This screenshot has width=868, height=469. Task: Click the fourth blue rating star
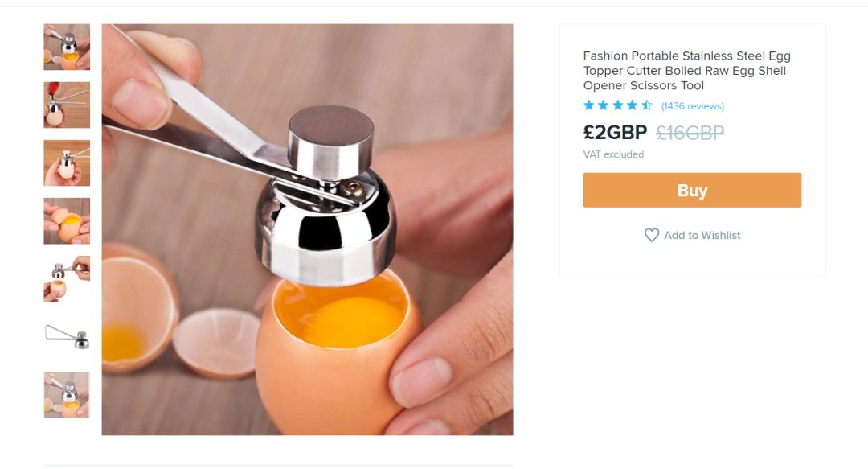click(633, 105)
